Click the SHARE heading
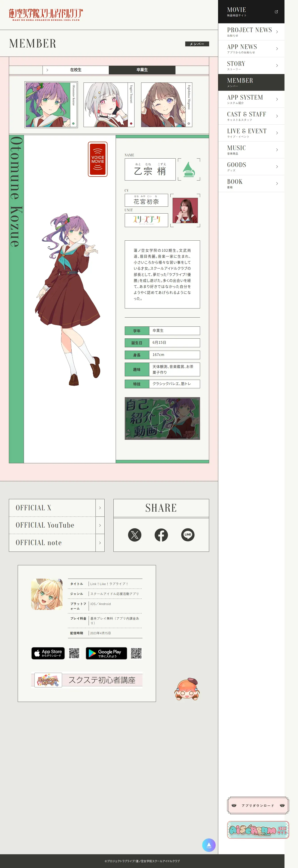The width and height of the screenshot is (298, 868). (x=161, y=508)
